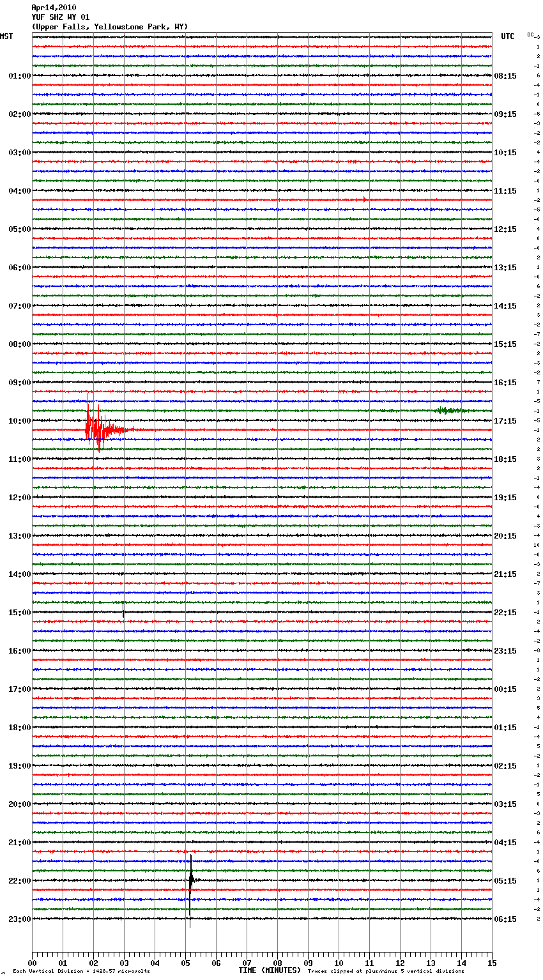The height and width of the screenshot is (980, 543).
Task: Select the 15:00 MST time label
Action: [20, 613]
